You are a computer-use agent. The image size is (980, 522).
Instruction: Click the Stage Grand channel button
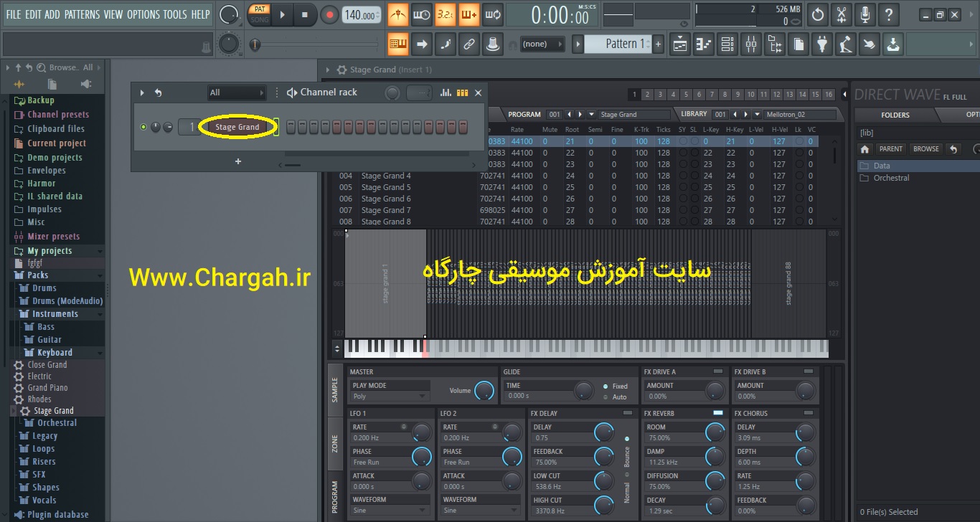[237, 127]
